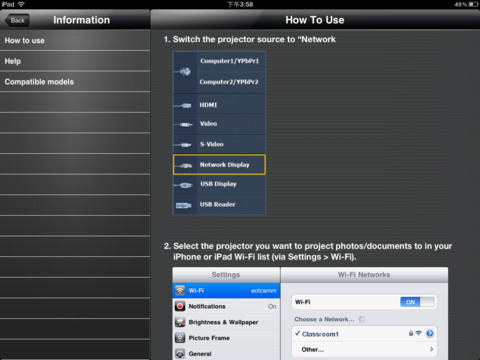Click the Notifications icon
The height and width of the screenshot is (360, 480).
(180, 306)
